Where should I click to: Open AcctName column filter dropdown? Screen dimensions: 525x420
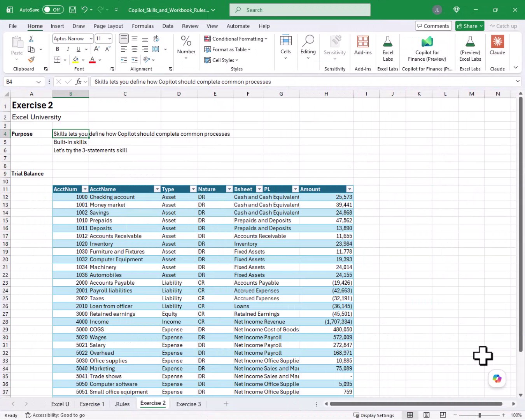157,189
